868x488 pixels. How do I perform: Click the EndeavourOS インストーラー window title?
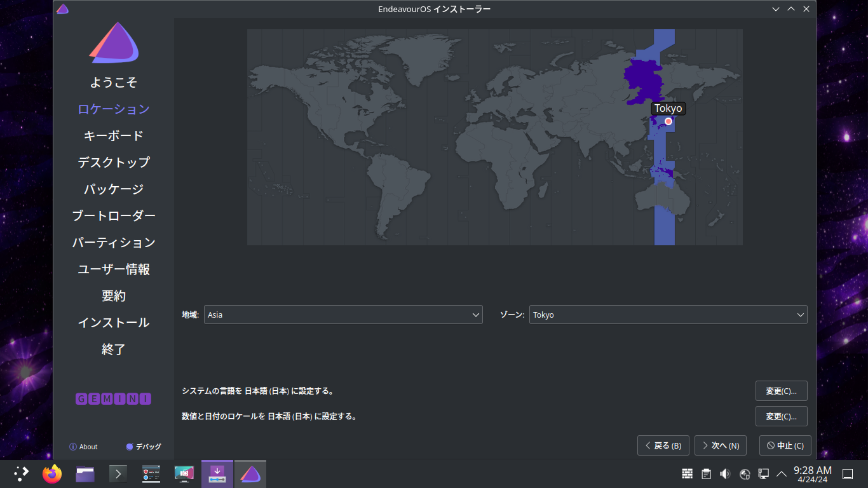pyautogui.click(x=434, y=9)
